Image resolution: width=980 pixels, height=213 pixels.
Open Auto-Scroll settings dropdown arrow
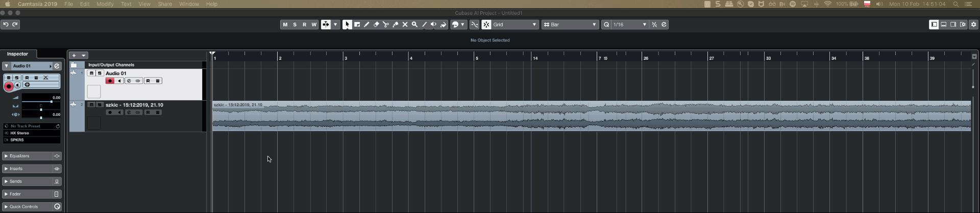pos(335,25)
